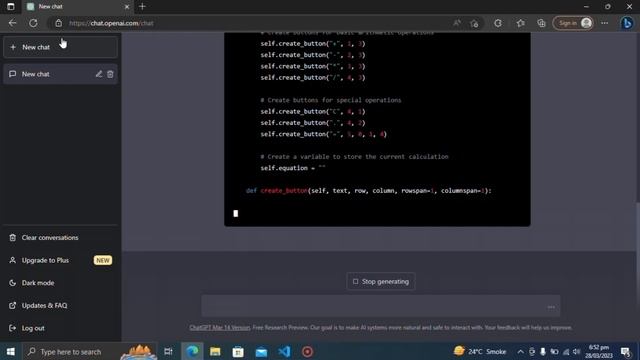Screen dimensions: 640x360
Task: Open File Explorer on taskbar
Action: [x=215, y=351]
